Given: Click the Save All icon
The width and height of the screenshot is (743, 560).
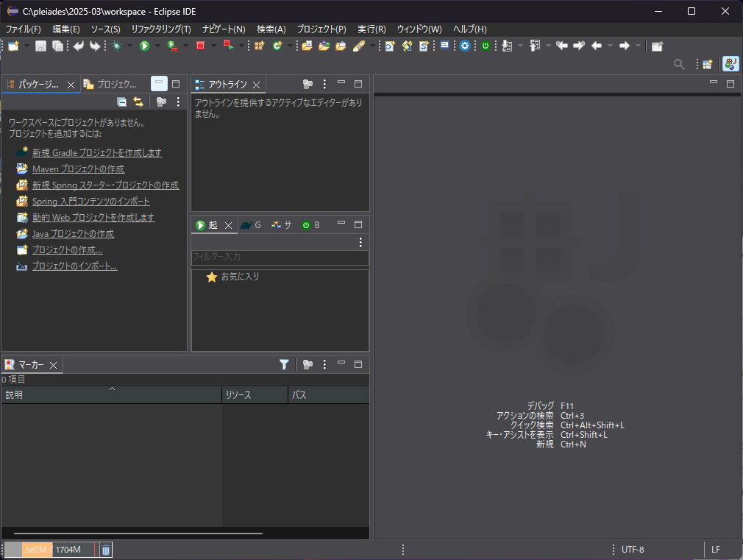Looking at the screenshot, I should [57, 46].
